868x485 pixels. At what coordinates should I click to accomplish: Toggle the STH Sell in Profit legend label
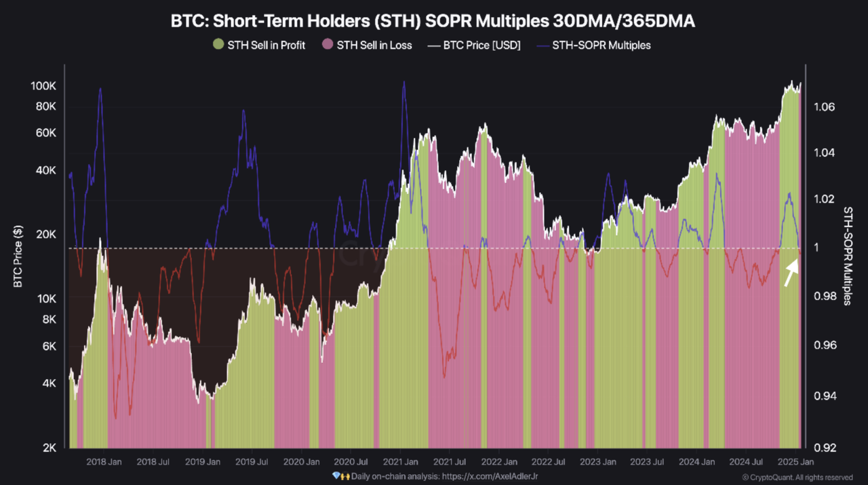[x=267, y=45]
